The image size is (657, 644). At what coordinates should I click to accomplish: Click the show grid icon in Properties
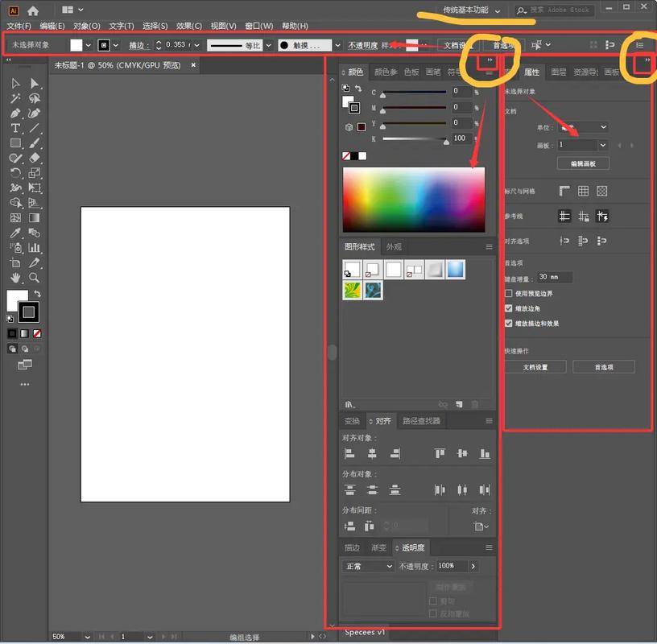click(x=583, y=191)
